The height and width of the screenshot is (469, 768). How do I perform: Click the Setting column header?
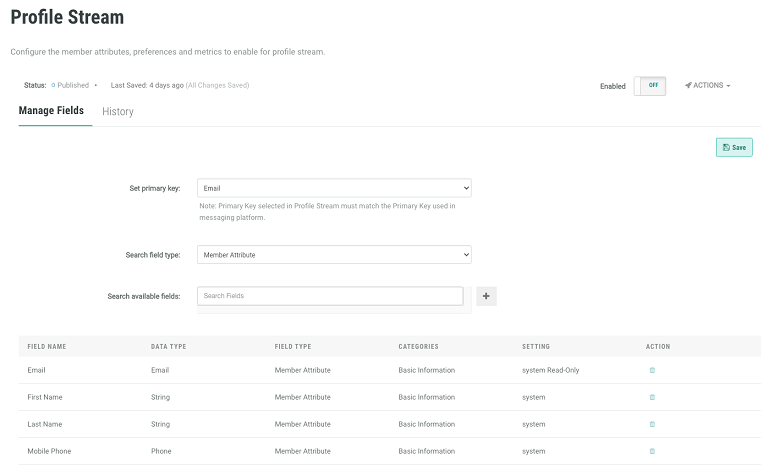536,347
